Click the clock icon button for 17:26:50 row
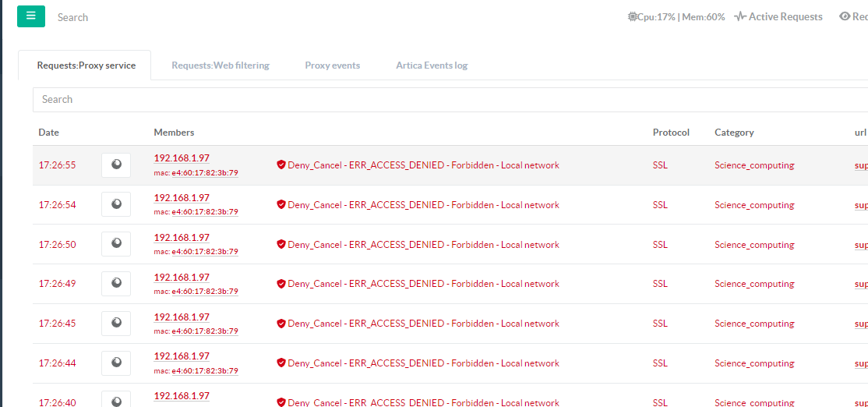The height and width of the screenshot is (407, 868). pos(116,245)
